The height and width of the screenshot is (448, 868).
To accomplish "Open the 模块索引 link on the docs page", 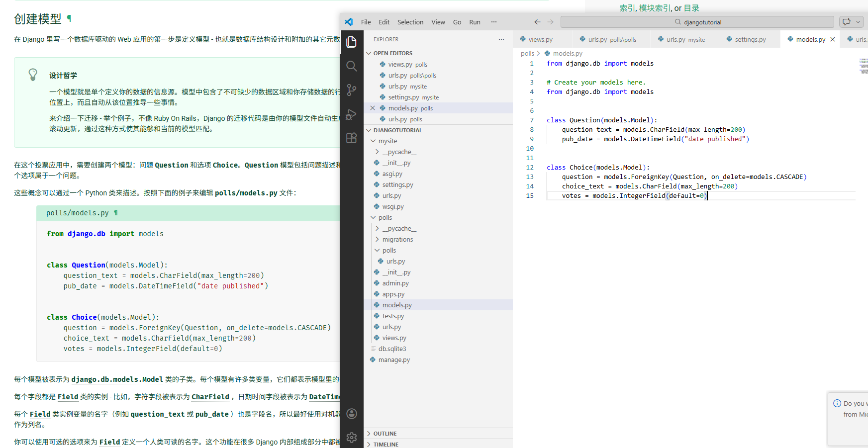I will (x=655, y=8).
